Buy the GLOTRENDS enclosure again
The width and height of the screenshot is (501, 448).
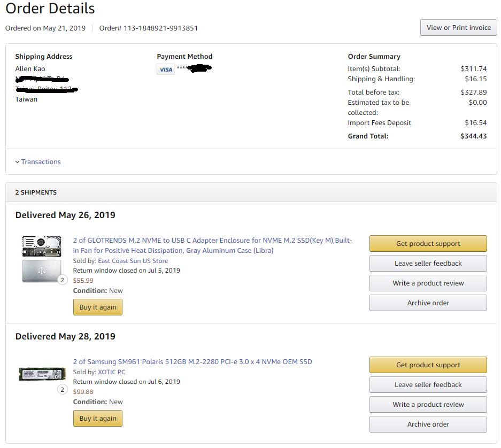click(98, 307)
